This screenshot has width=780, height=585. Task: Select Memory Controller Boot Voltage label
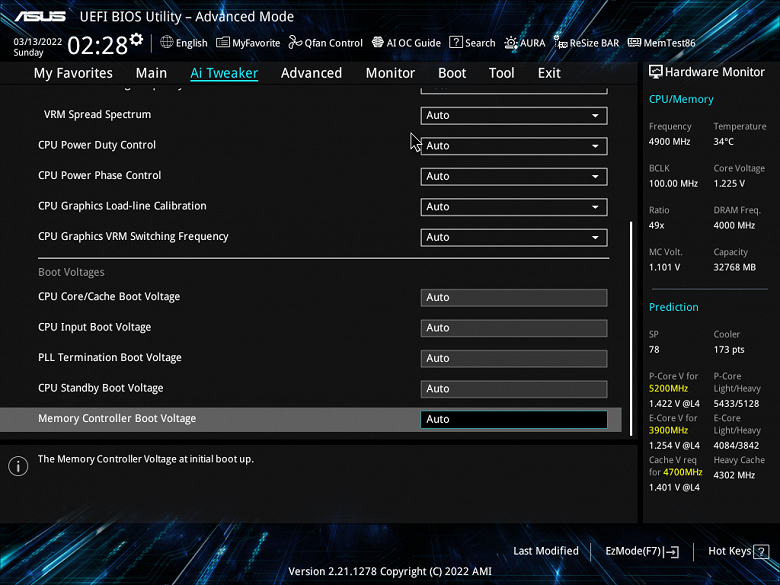[x=117, y=418]
